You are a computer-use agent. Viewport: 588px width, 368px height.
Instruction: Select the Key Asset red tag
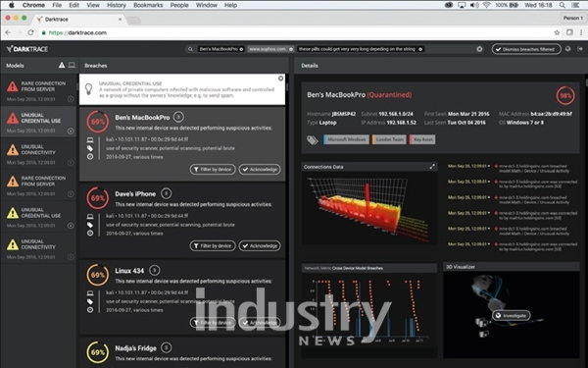(x=422, y=139)
